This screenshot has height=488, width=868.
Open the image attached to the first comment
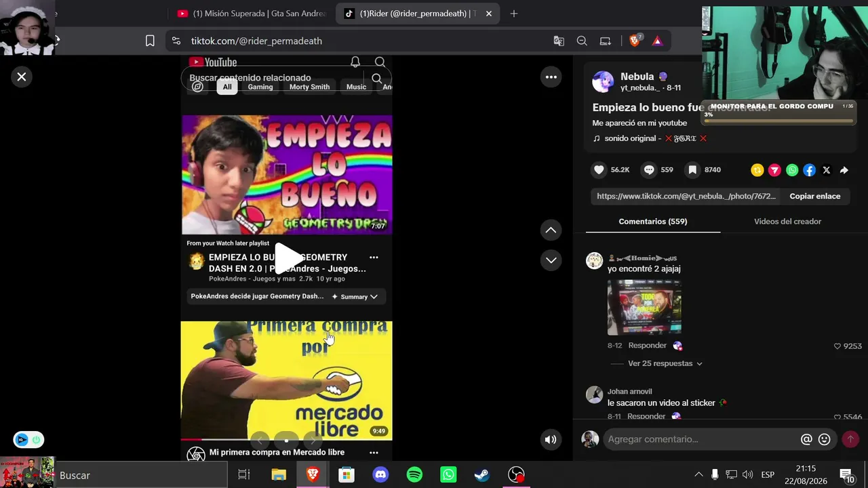[x=644, y=307]
